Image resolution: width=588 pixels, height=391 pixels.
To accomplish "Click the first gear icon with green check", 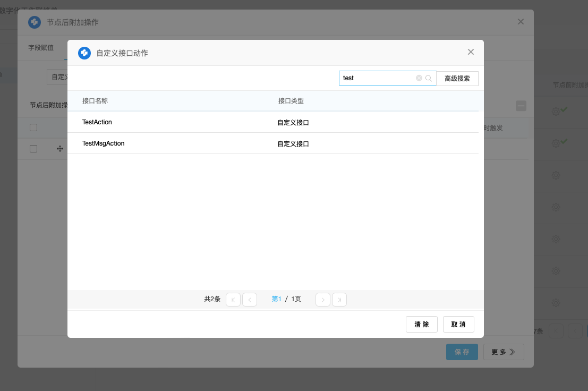I will [x=556, y=112].
